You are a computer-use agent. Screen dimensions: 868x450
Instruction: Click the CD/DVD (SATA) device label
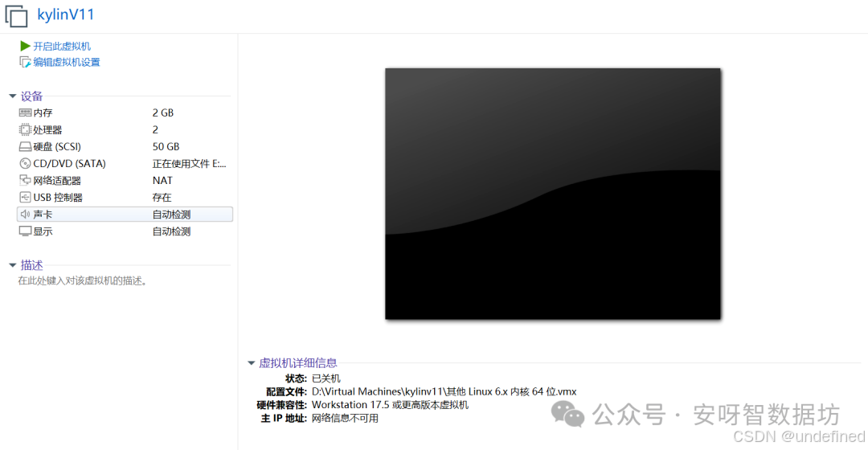[69, 163]
